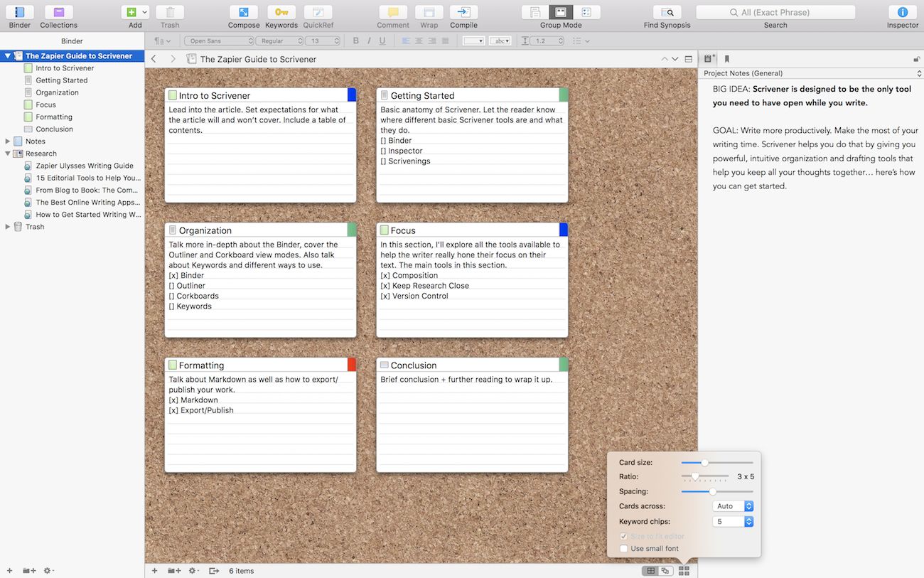Select the Bookmarks tab icon in Inspector
Screen dimensions: 924x578
point(726,59)
